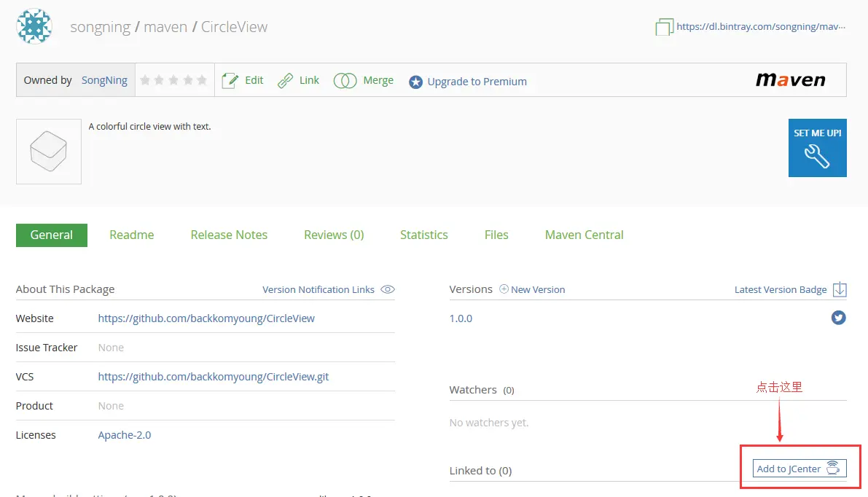Click the package description text
Screen dimensions: 868x497
click(x=149, y=126)
